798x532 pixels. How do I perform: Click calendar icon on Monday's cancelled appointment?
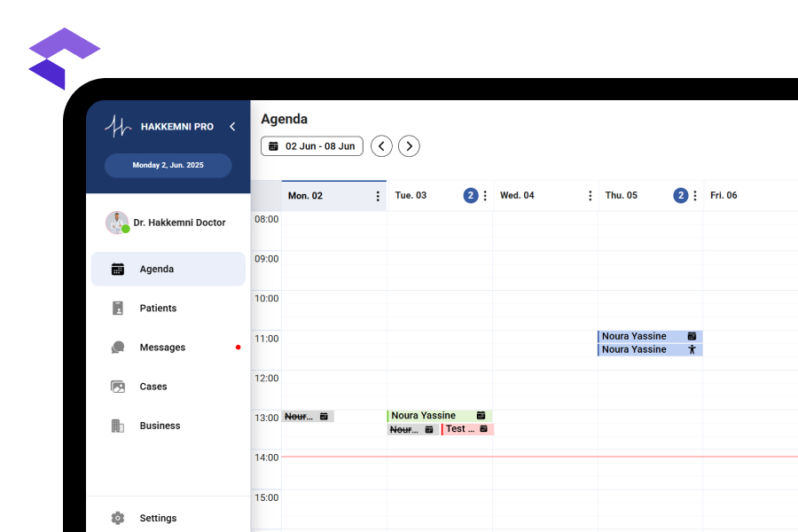[324, 417]
